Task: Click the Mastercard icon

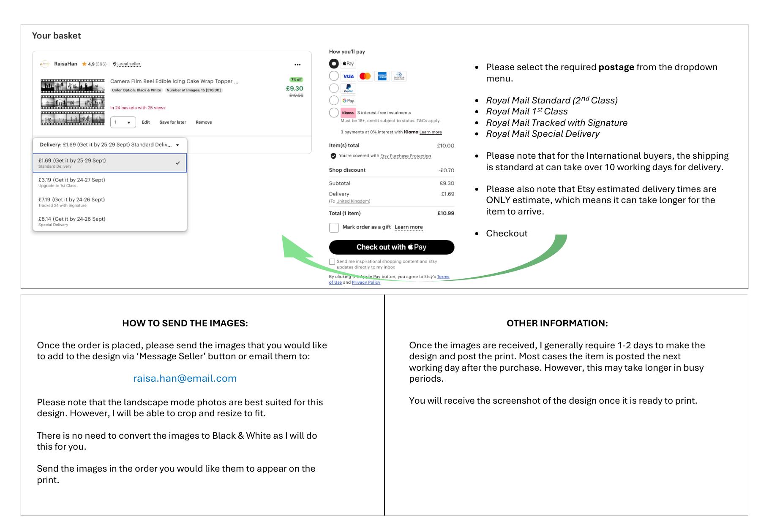Action: (365, 76)
